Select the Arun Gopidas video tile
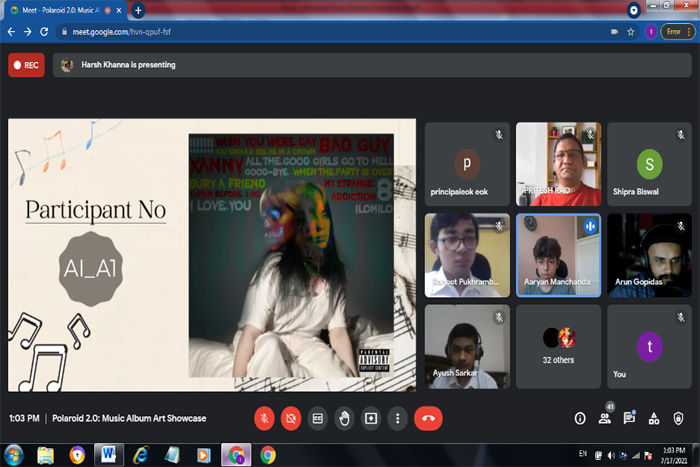Image resolution: width=700 pixels, height=467 pixels. pos(649,255)
